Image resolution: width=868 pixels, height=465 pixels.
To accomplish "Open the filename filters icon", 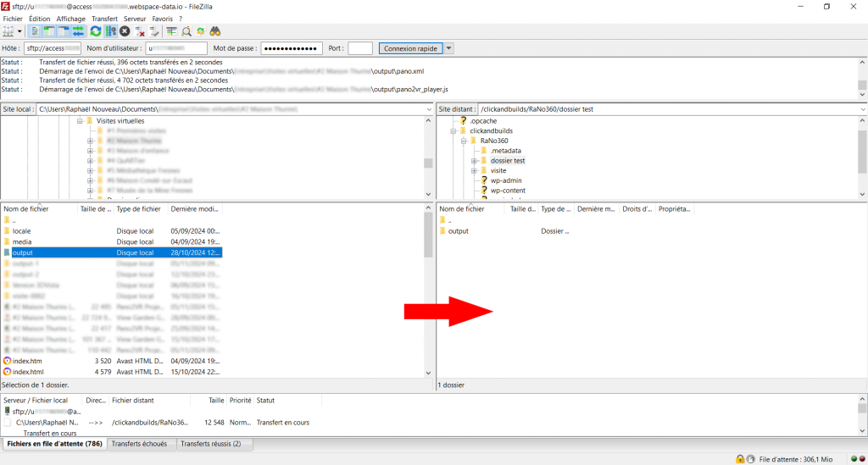I will (171, 31).
